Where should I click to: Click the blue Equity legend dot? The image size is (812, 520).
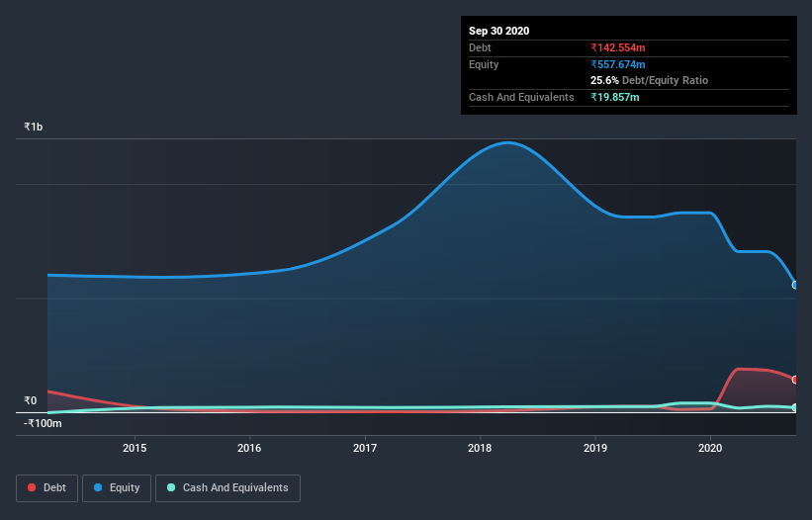[98, 487]
